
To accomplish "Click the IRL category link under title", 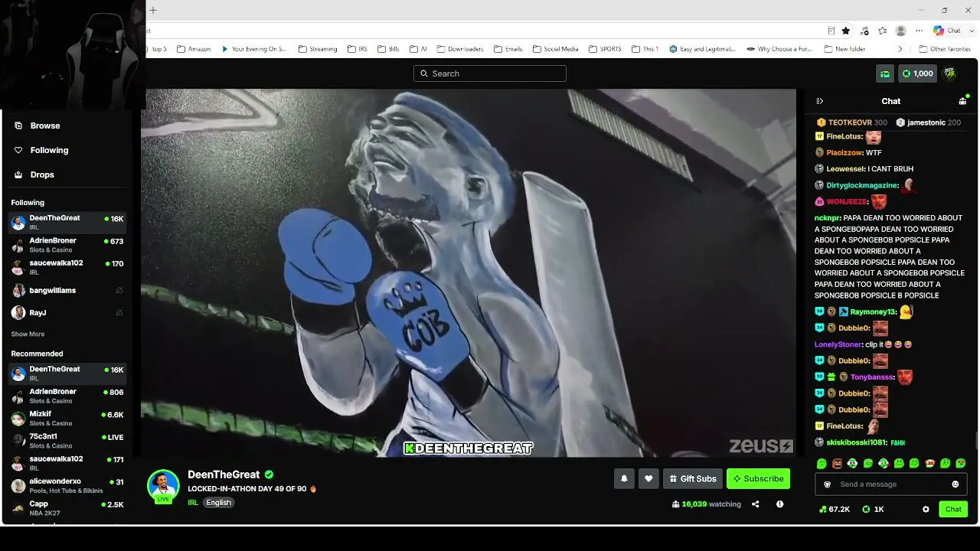I will point(193,503).
